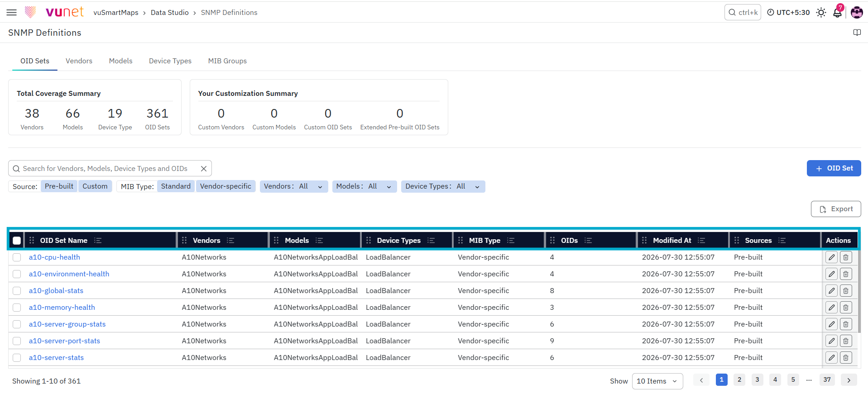
Task: Switch to the Device Types tab
Action: tap(170, 61)
